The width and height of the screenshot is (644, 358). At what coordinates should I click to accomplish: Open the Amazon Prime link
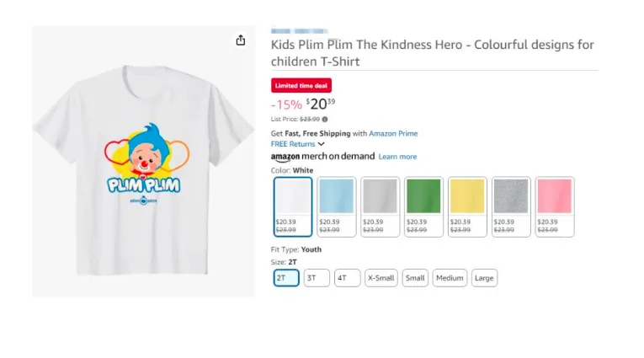pyautogui.click(x=394, y=133)
